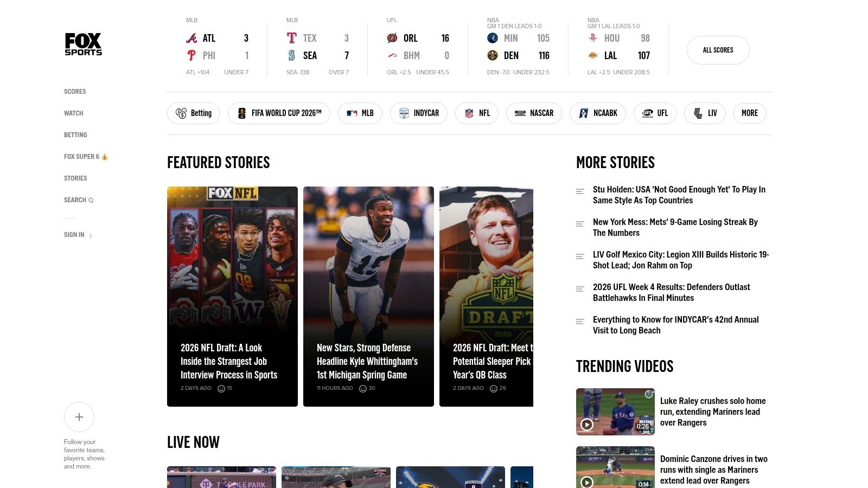Click the Lakers team logo in scores
The width and height of the screenshot is (868, 488).
click(593, 55)
